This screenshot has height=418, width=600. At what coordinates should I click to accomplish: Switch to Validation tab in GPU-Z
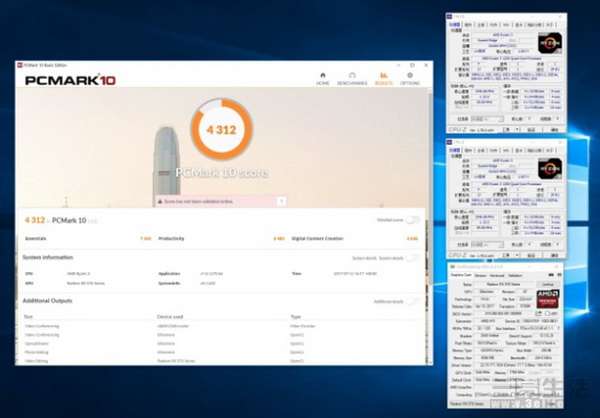click(x=514, y=275)
